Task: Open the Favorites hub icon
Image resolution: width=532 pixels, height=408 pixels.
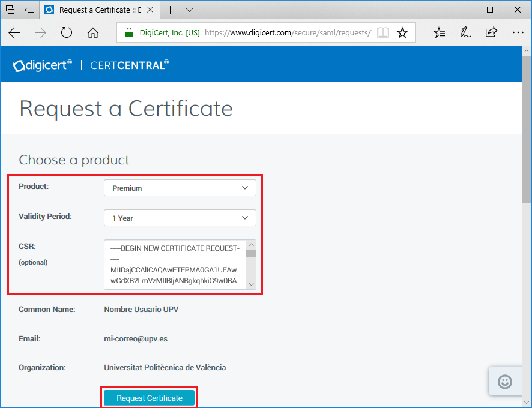Action: pyautogui.click(x=440, y=33)
